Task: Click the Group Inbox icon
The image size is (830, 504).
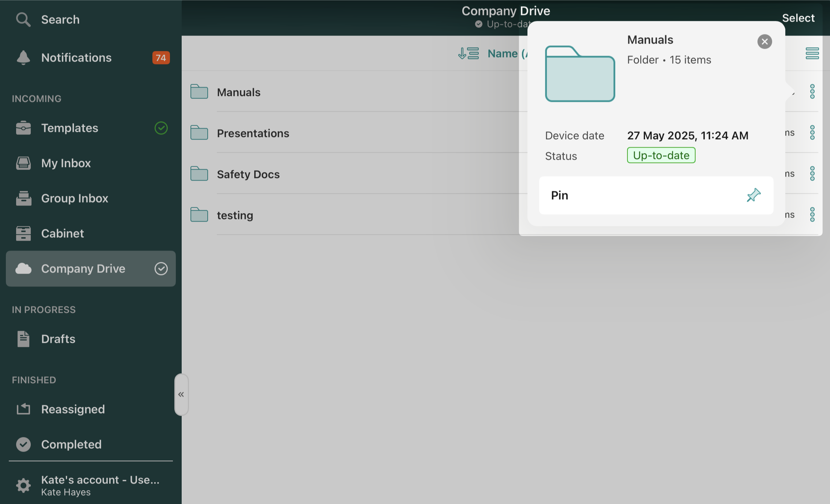Action: [x=23, y=198]
